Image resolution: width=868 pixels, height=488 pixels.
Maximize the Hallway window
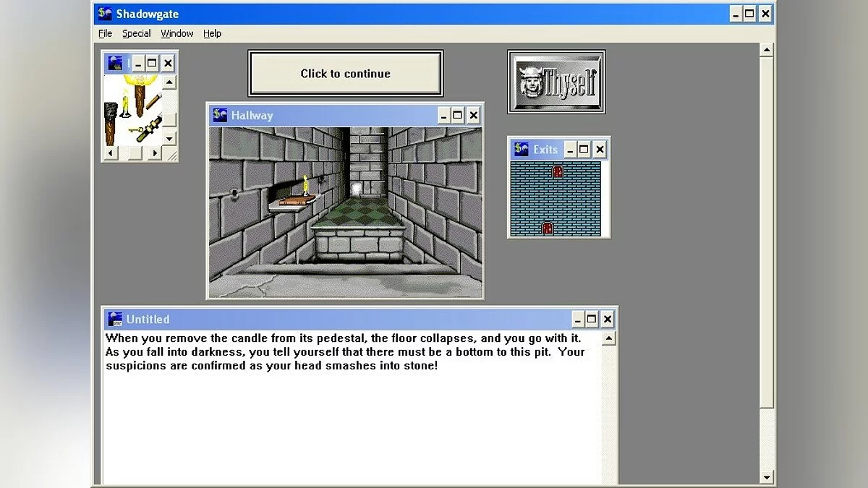coord(458,115)
